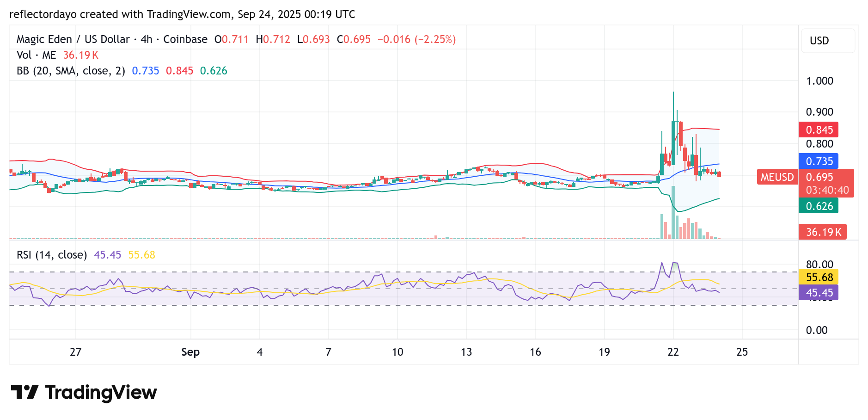Viewport: 868px width, 420px height.
Task: Click the 16 date label on time axis
Action: [x=535, y=352]
